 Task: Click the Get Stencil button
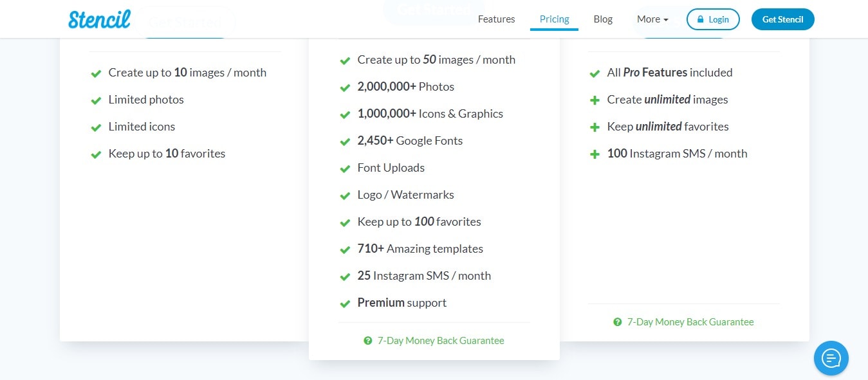tap(782, 19)
